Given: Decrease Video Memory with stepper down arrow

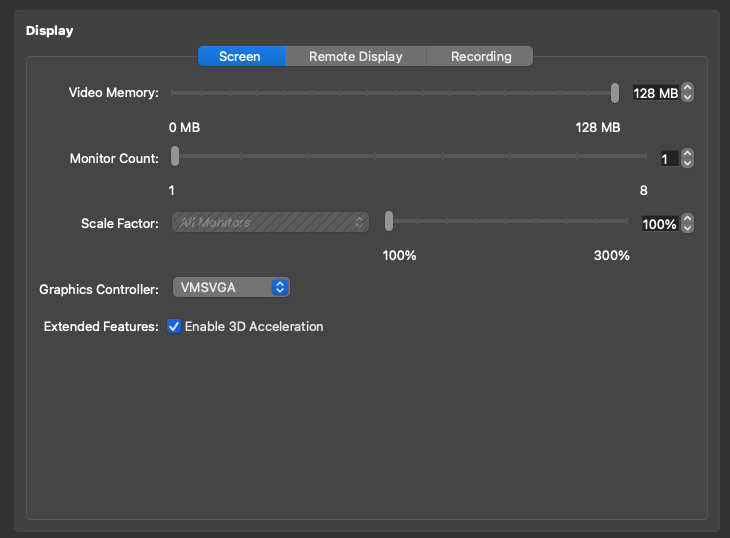Looking at the screenshot, I should pos(687,98).
